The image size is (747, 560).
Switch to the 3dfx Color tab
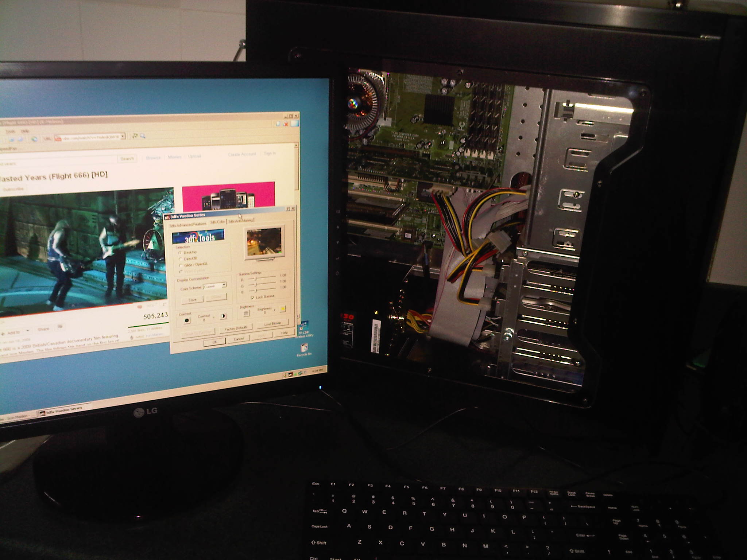click(217, 222)
